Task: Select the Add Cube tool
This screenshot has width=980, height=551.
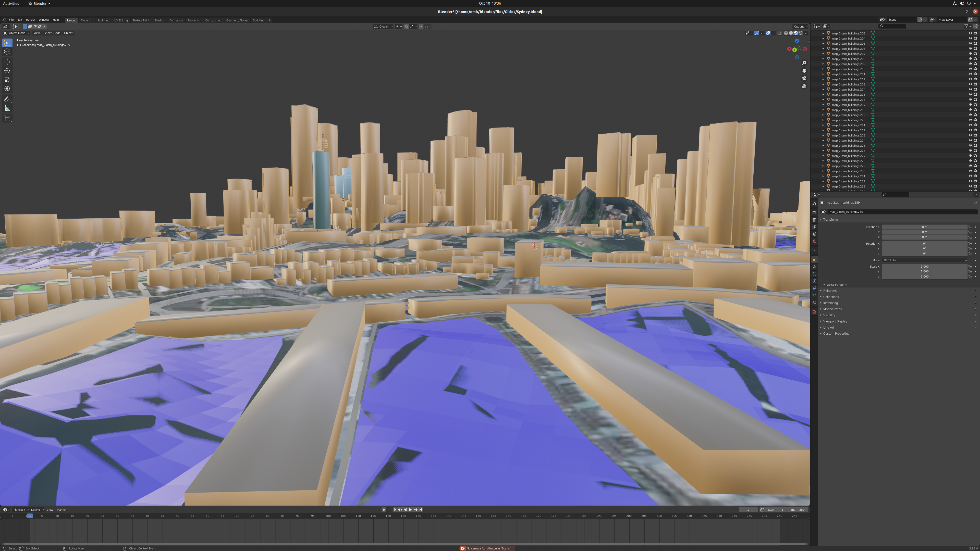Action: pos(7,118)
